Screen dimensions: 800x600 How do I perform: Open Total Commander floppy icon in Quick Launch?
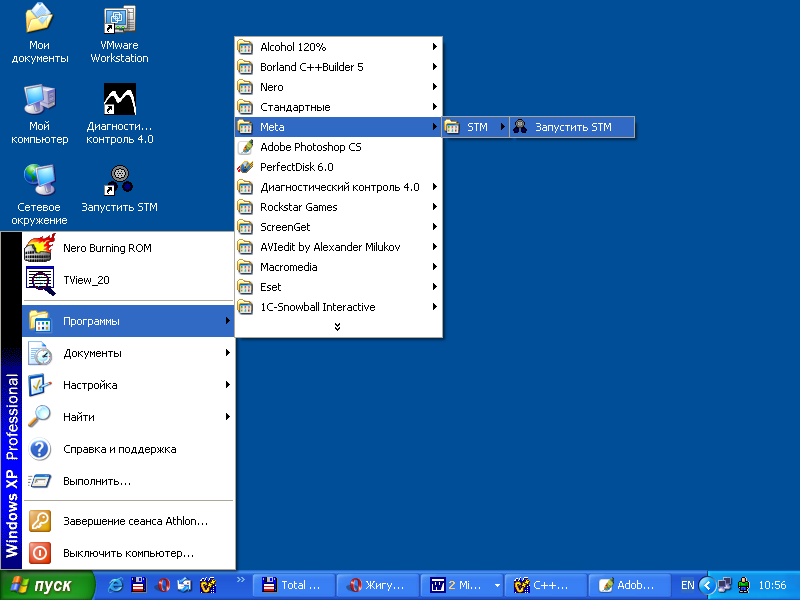139,585
